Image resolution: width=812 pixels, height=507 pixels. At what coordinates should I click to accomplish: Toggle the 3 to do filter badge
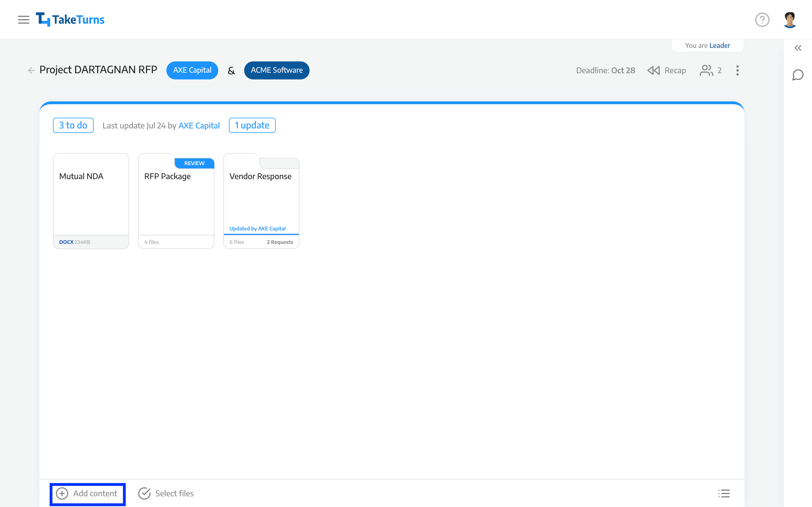click(73, 125)
